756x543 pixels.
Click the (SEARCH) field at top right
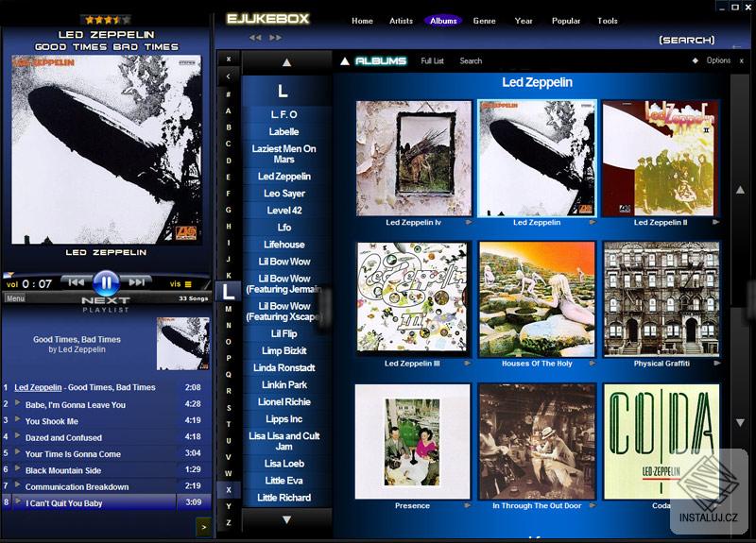[687, 40]
